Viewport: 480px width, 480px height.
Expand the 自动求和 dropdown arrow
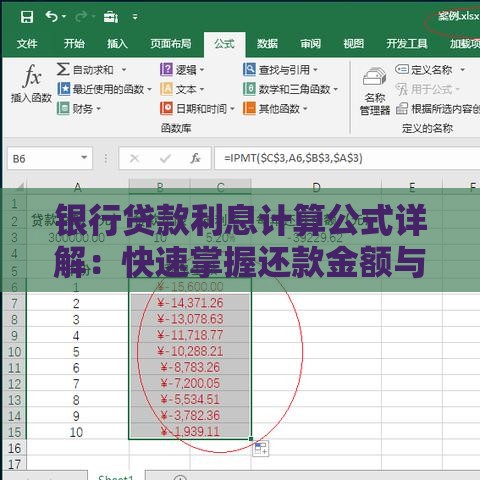pos(124,70)
